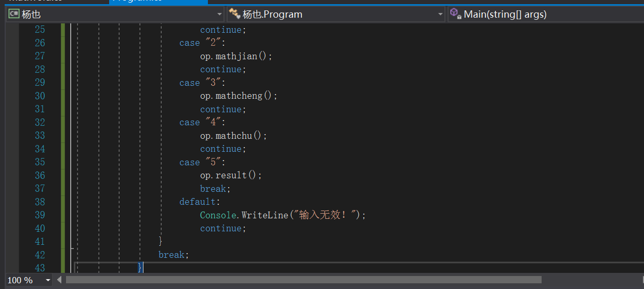Click the case "5": line
This screenshot has height=289, width=644.
pyautogui.click(x=202, y=162)
